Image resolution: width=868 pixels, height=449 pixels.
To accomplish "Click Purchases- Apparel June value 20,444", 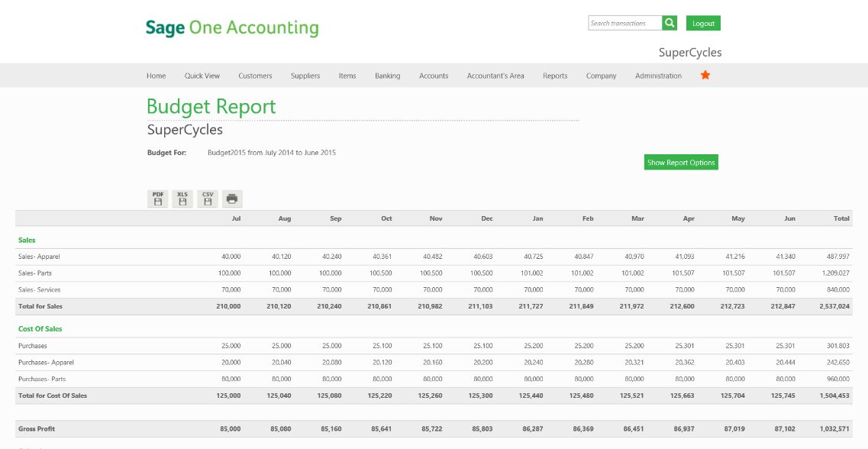I will click(786, 363).
